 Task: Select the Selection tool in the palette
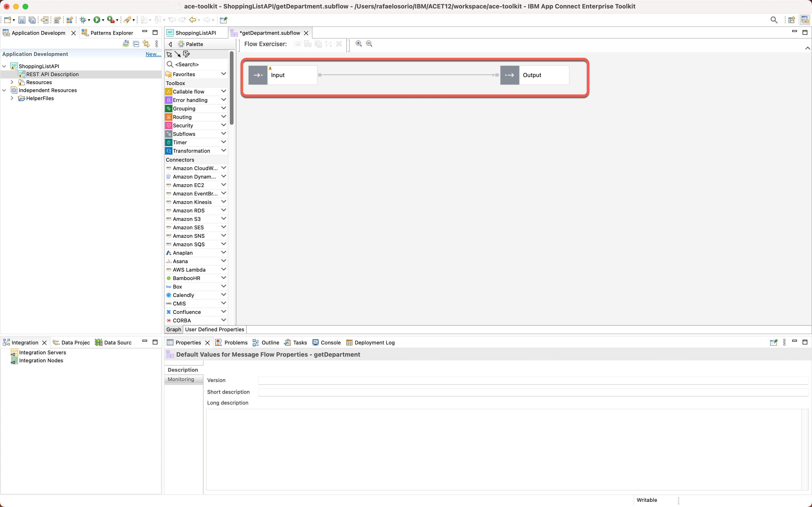point(169,54)
